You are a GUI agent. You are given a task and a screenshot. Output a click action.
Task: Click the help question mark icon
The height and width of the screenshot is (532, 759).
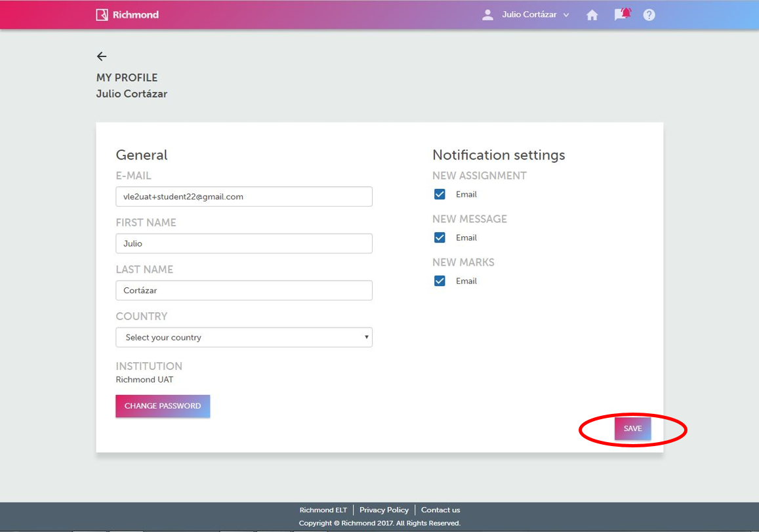tap(649, 15)
